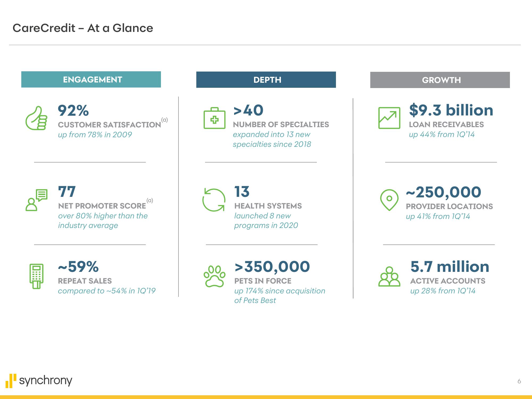
Task: Click the ACTIVE ACCOUNTS label
Action: [x=448, y=281]
